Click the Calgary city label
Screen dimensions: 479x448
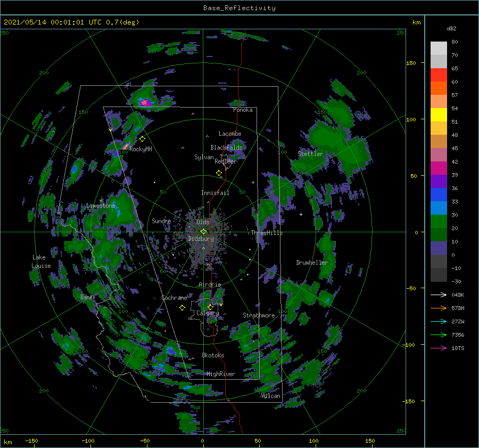pos(208,313)
